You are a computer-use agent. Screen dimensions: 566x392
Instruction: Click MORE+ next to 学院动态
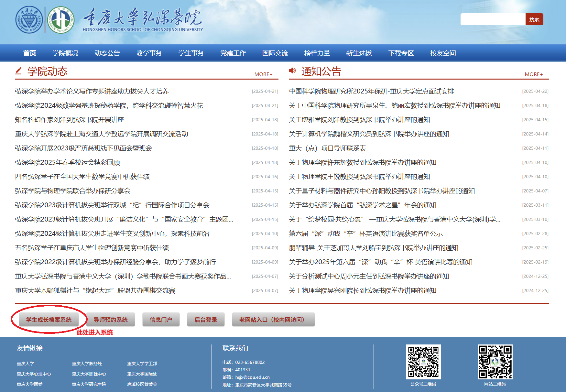[x=263, y=74]
